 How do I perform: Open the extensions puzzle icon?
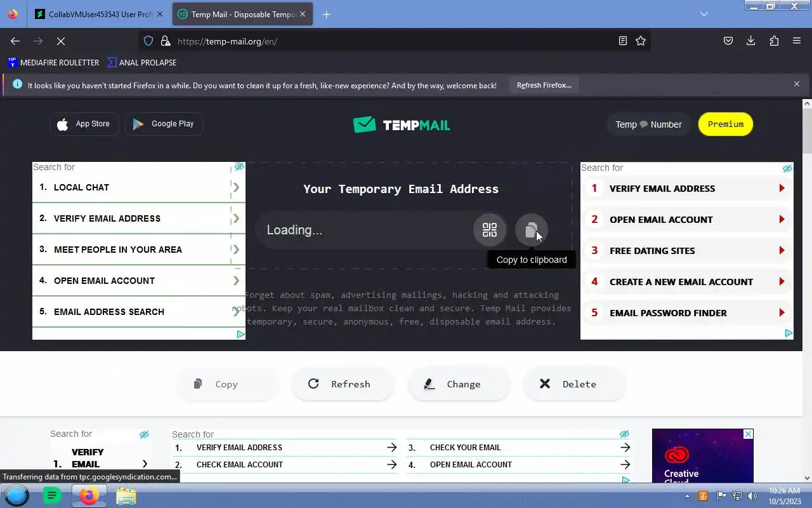(774, 41)
